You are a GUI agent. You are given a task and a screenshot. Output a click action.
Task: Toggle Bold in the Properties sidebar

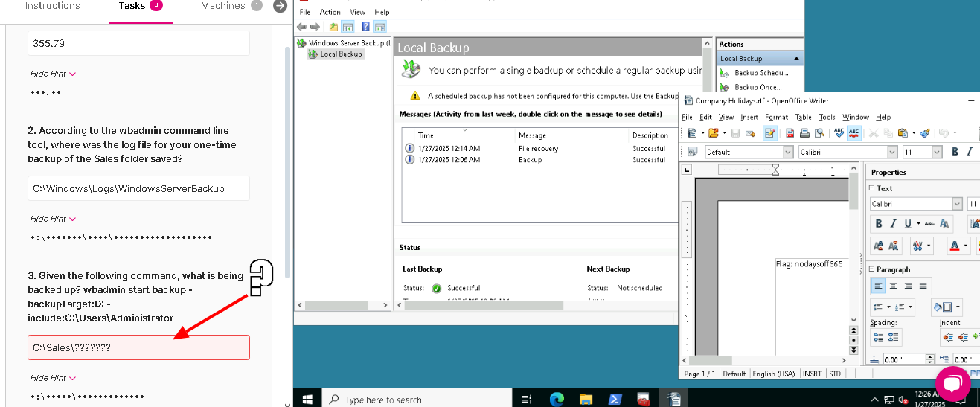(879, 223)
